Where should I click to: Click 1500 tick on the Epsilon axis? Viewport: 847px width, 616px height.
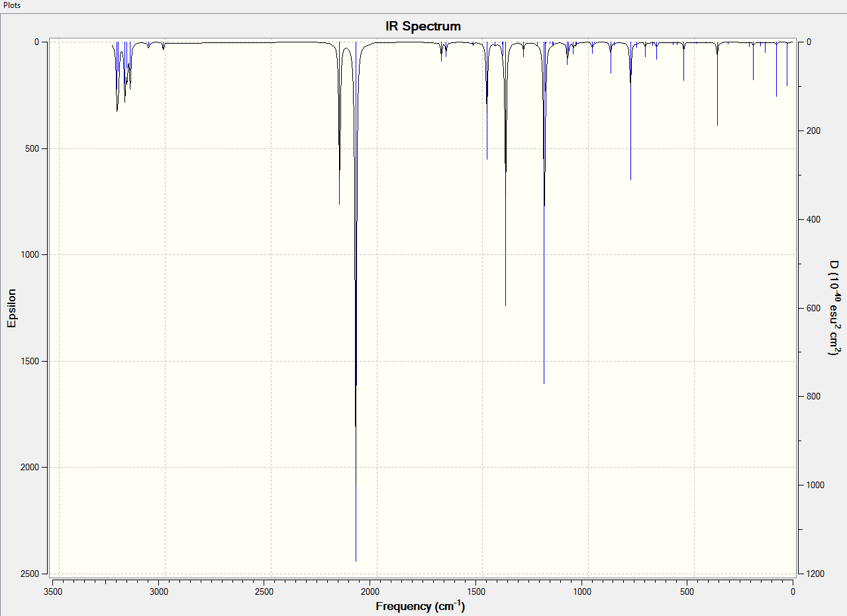[x=30, y=361]
